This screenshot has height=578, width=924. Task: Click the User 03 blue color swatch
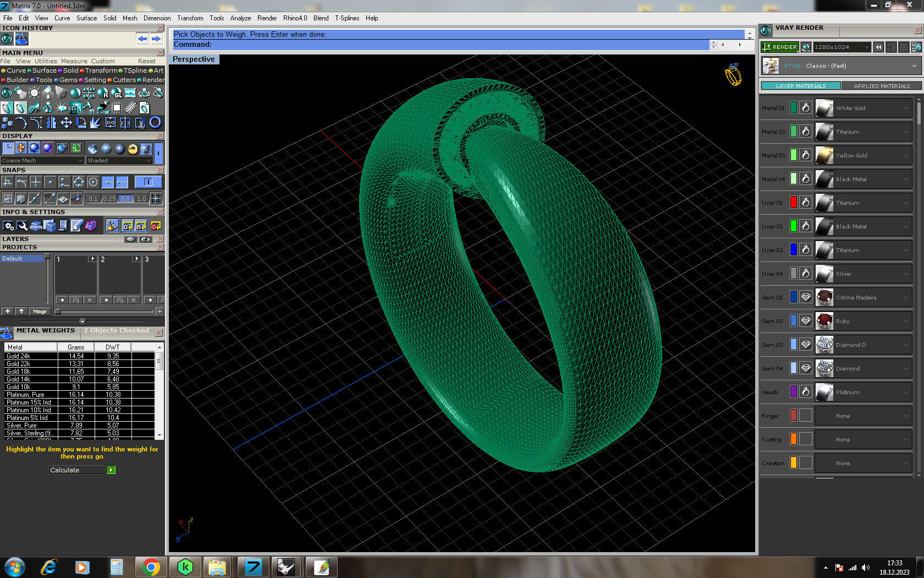point(793,250)
